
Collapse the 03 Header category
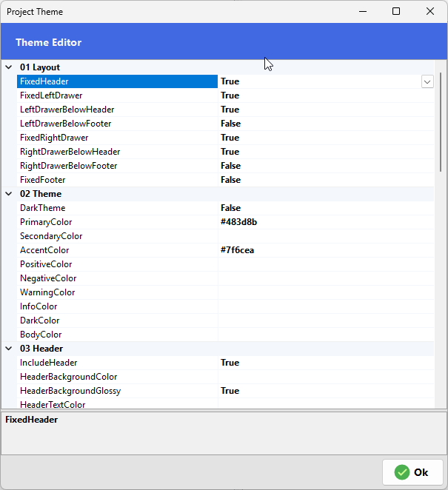tap(9, 349)
